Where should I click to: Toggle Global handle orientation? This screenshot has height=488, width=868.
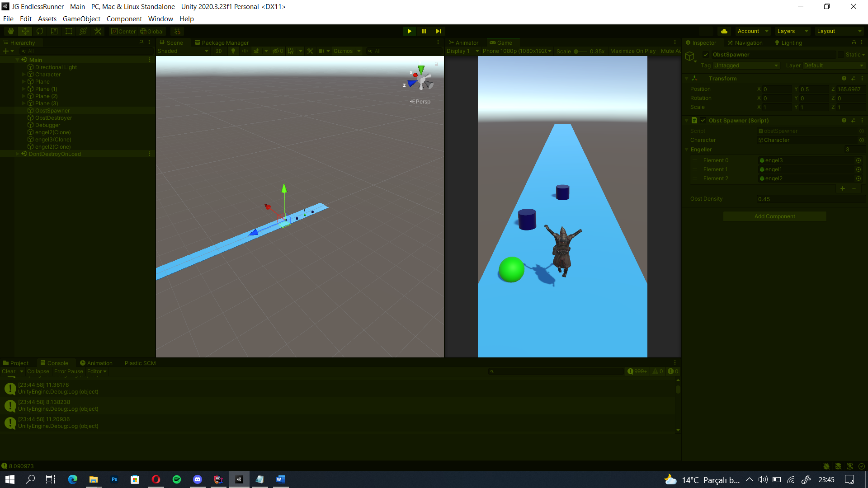(x=152, y=31)
